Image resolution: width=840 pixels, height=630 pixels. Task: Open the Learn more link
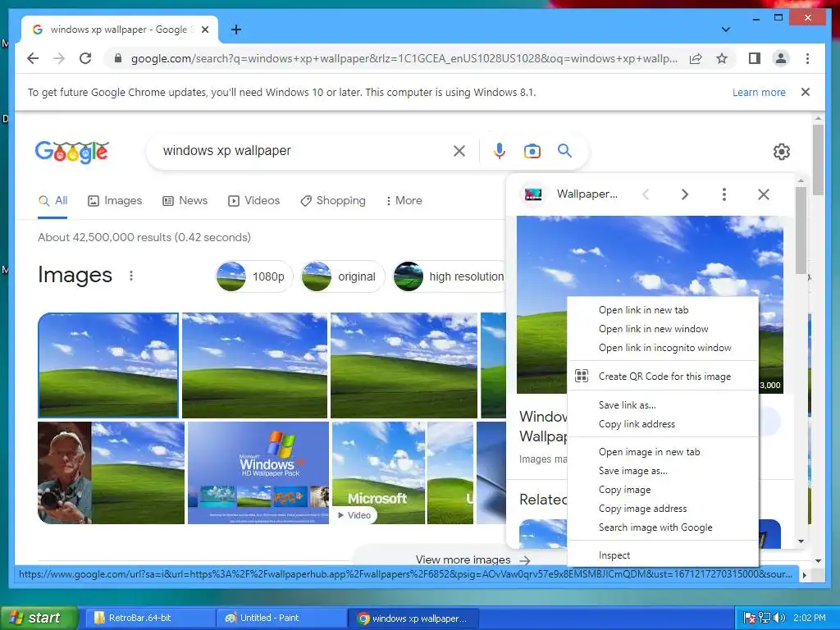click(759, 92)
